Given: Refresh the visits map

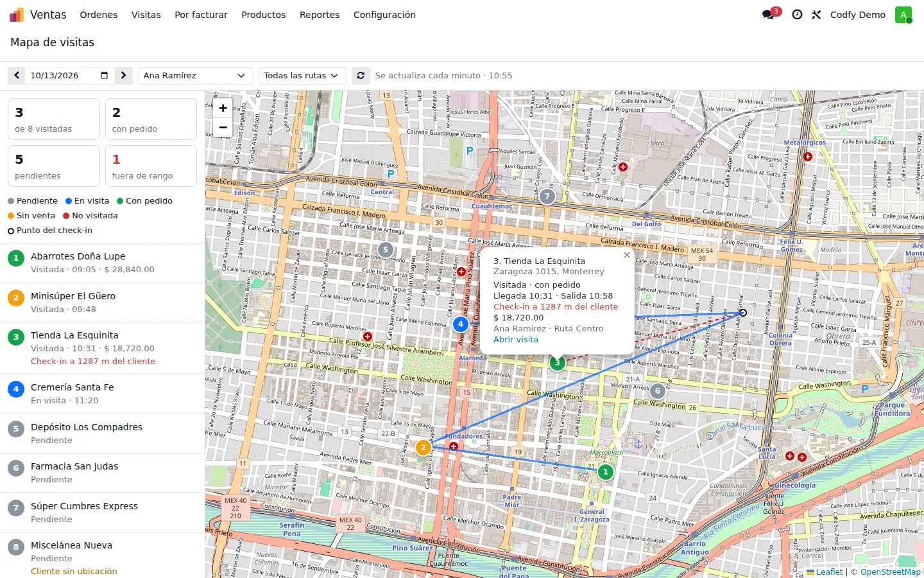Looking at the screenshot, I should [x=361, y=75].
